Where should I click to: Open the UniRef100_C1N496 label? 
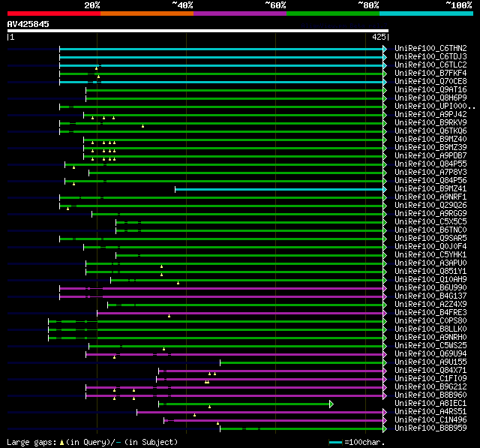[x=430, y=420]
